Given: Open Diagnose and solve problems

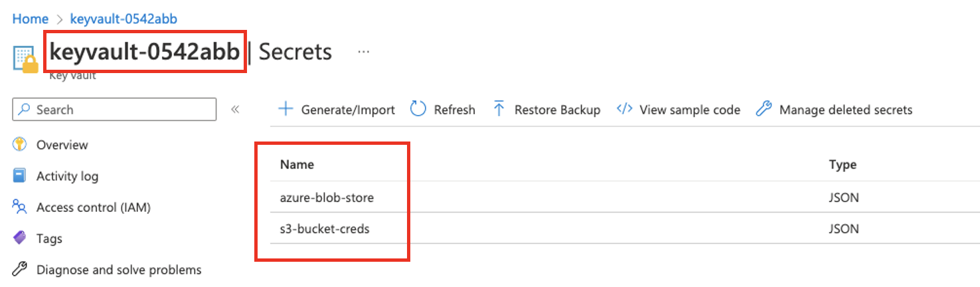Looking at the screenshot, I should pyautogui.click(x=119, y=270).
